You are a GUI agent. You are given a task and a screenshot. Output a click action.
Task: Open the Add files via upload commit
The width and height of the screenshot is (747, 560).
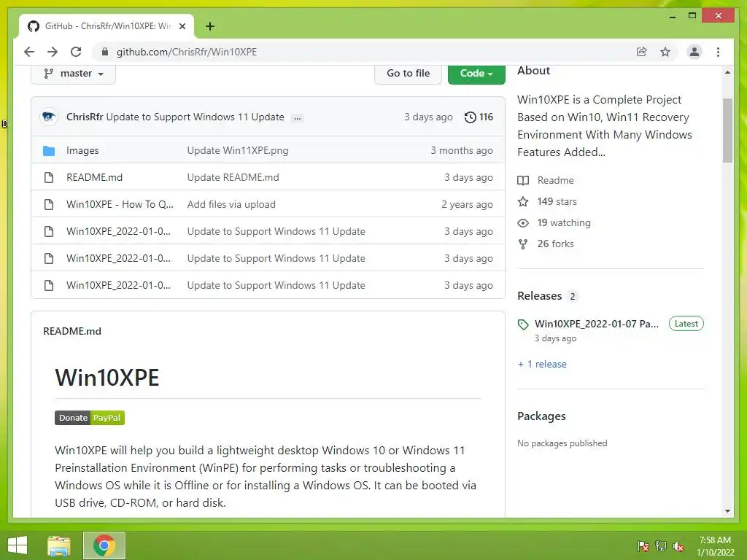pyautogui.click(x=231, y=204)
